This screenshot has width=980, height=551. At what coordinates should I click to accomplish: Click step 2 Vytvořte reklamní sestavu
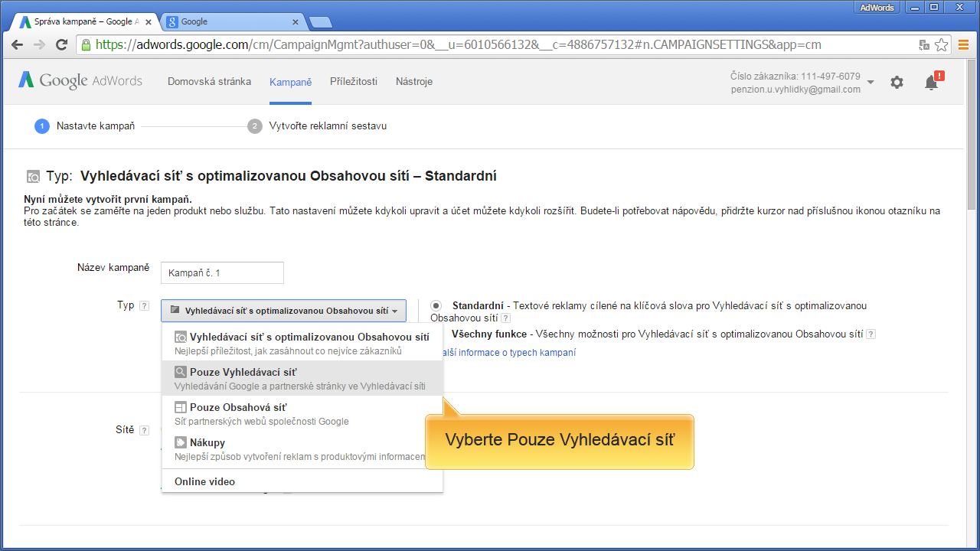point(317,126)
